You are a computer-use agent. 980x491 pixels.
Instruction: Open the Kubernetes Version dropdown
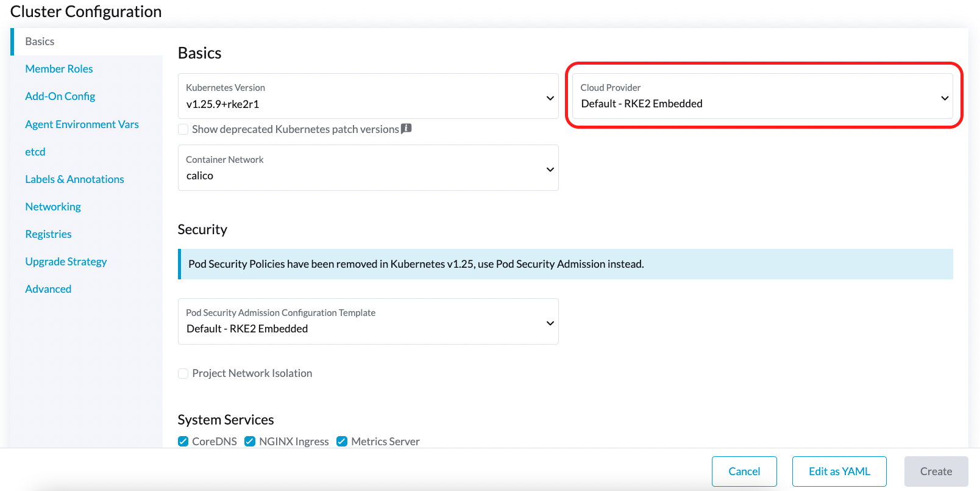click(x=367, y=96)
